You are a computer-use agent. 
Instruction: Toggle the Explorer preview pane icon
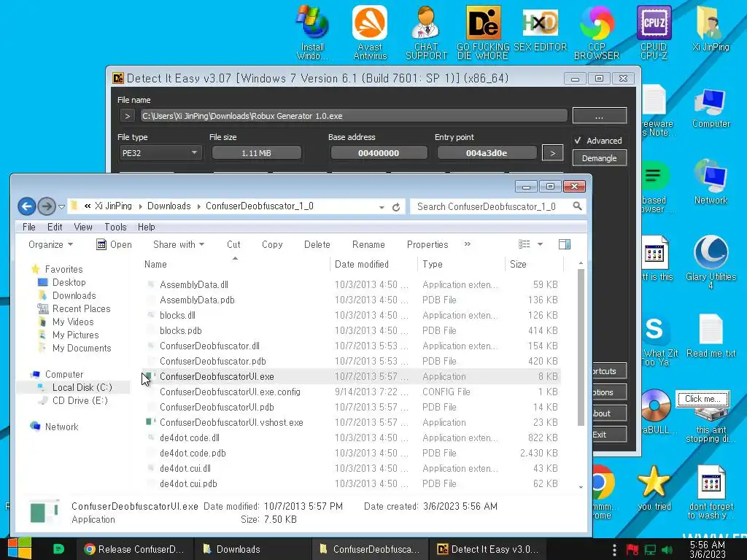point(564,244)
